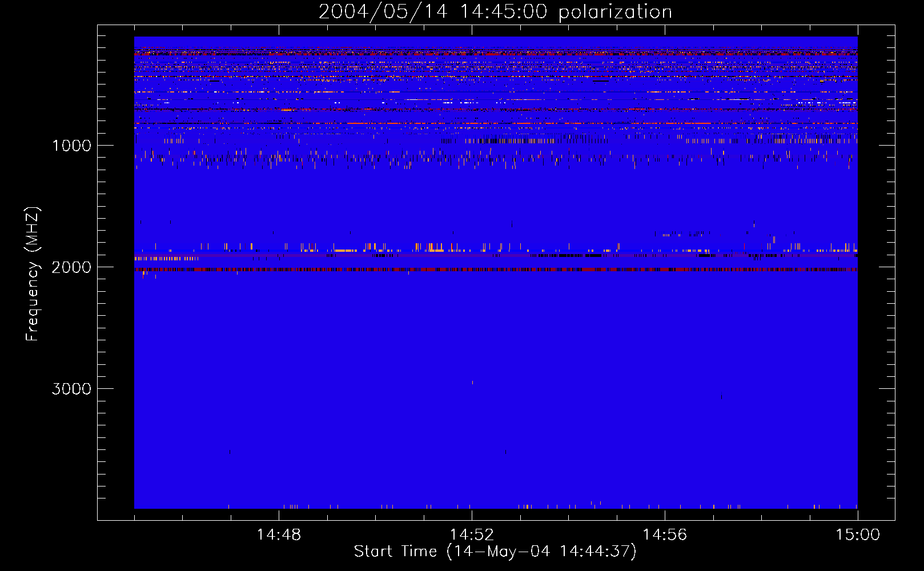This screenshot has height=571, width=924.
Task: Click the left-axis tick mark at 3000 MHz
Action: tap(105, 388)
